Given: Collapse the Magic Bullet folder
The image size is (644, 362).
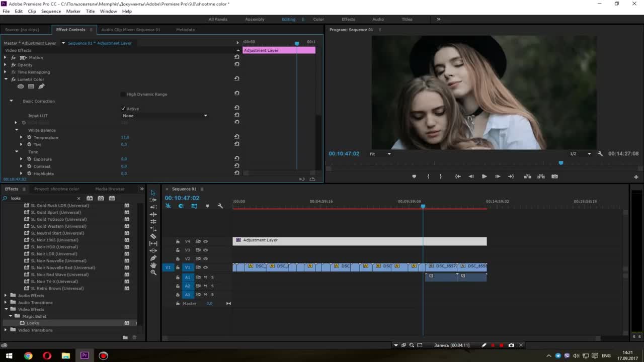Looking at the screenshot, I should pos(11,316).
